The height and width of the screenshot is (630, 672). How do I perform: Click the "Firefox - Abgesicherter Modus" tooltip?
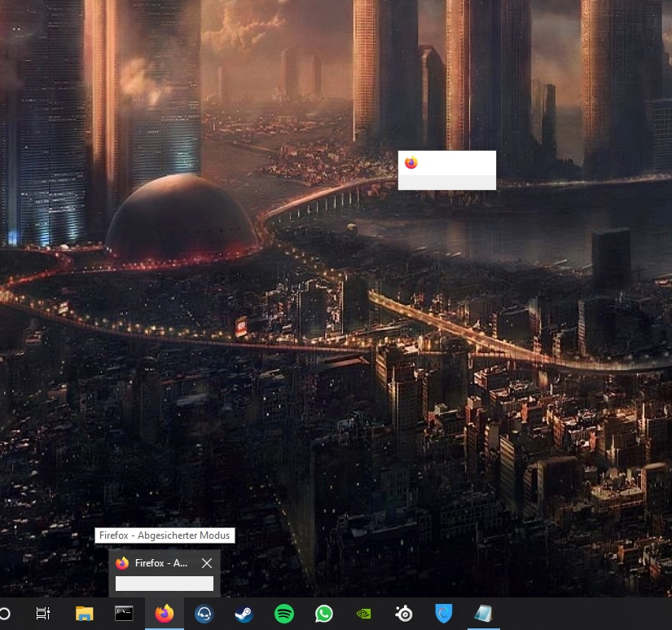pos(165,535)
